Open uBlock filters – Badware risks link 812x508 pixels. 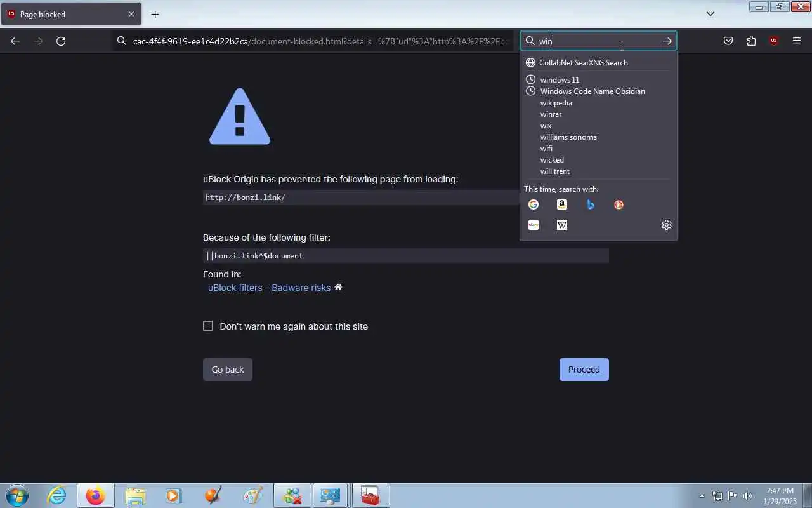269,288
